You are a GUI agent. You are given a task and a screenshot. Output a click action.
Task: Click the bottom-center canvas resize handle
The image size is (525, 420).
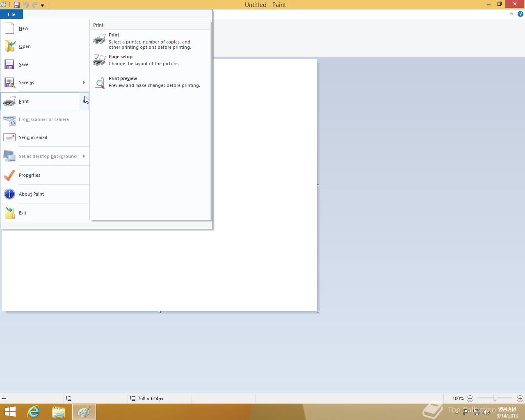point(160,312)
